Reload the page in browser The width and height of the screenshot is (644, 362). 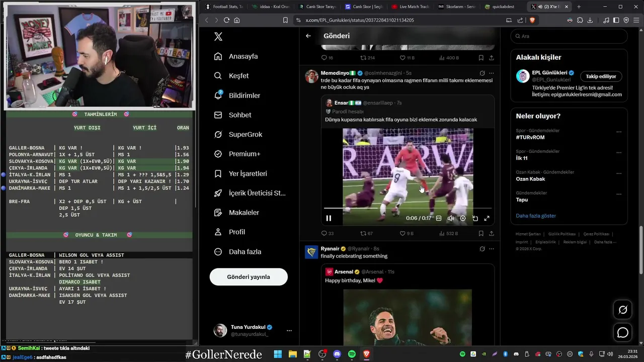[226, 20]
